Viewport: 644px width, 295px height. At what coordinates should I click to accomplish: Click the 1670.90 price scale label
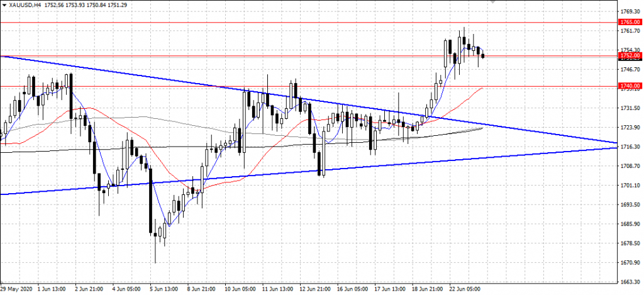(x=629, y=264)
